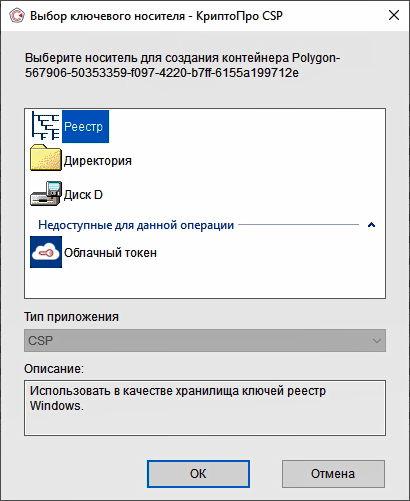
Task: Collapse the unavailable carriers group chevron
Action: tap(371, 225)
